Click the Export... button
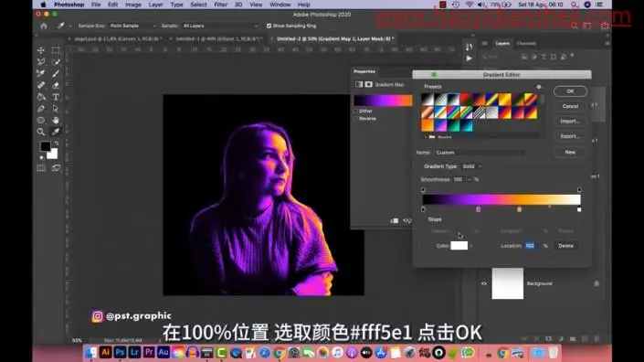 570,136
